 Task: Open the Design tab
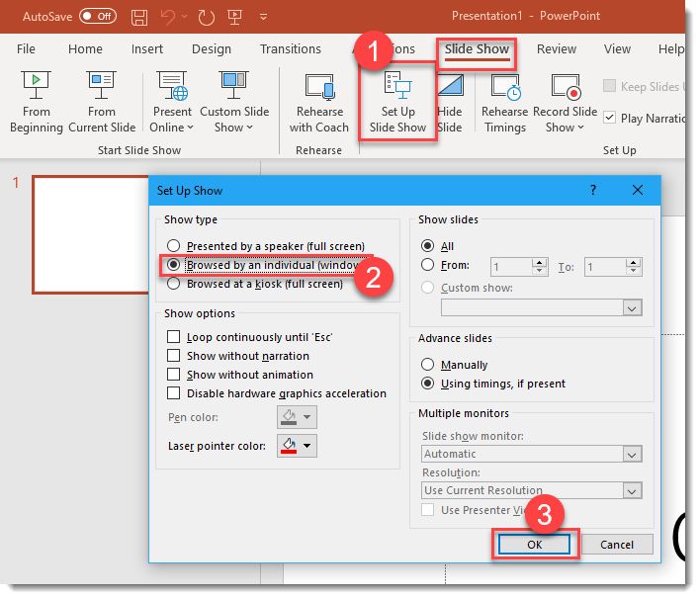tap(212, 48)
